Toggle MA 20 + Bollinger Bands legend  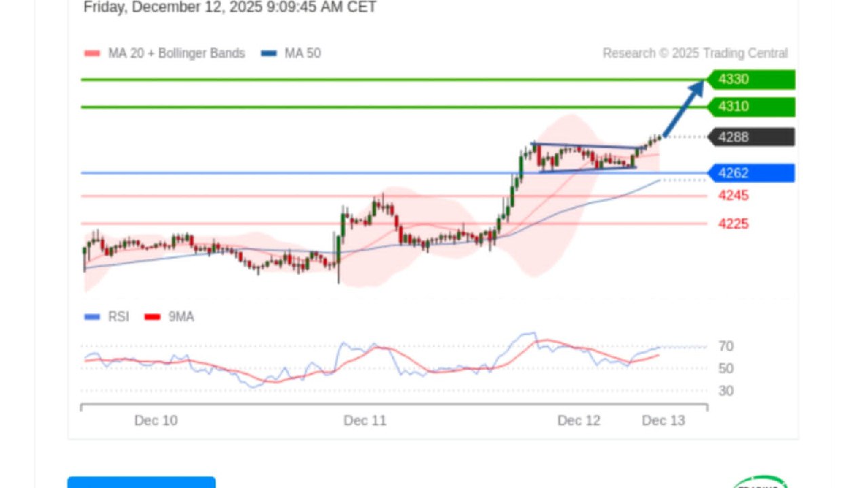(x=165, y=54)
